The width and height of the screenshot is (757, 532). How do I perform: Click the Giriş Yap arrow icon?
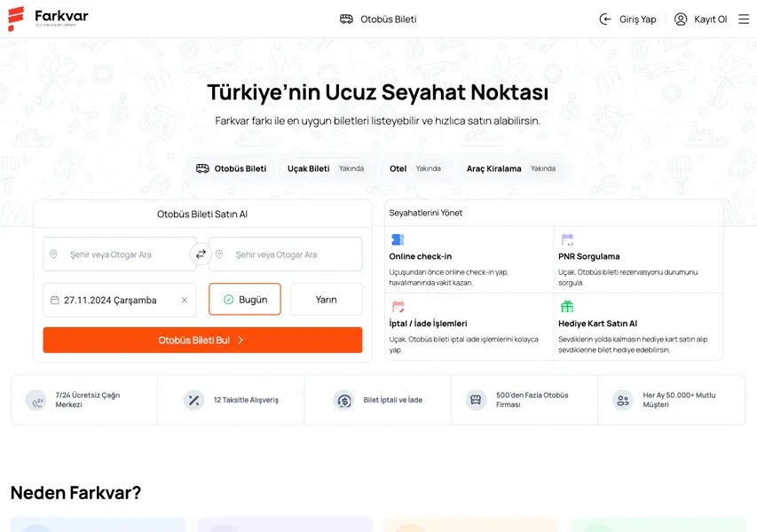pyautogui.click(x=605, y=20)
